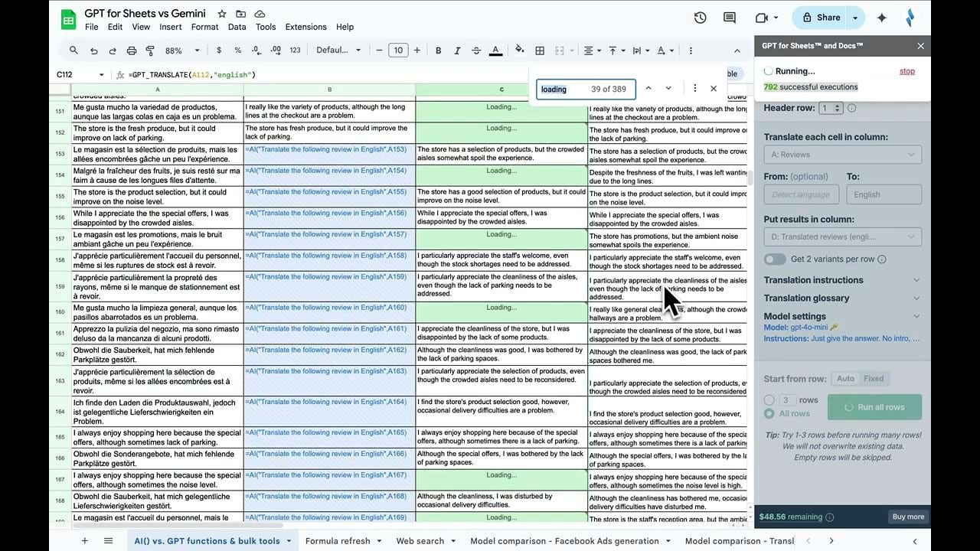Open the Gemini assistant sparkle icon

click(882, 18)
